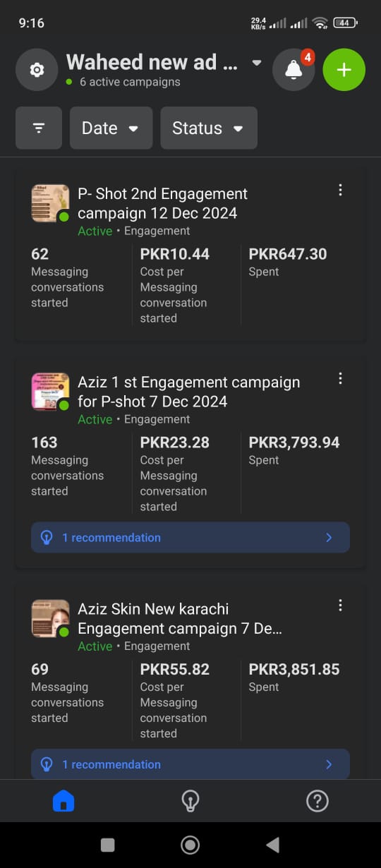Switch to recommendations lightbulb tab
This screenshot has height=868, width=381.
pyautogui.click(x=190, y=801)
